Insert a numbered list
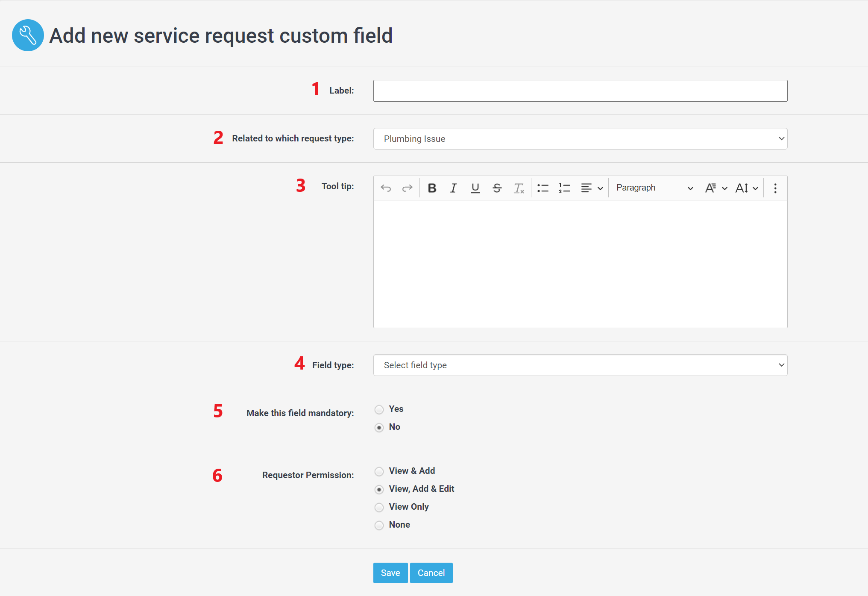Screen dimensions: 868x596 (565, 188)
